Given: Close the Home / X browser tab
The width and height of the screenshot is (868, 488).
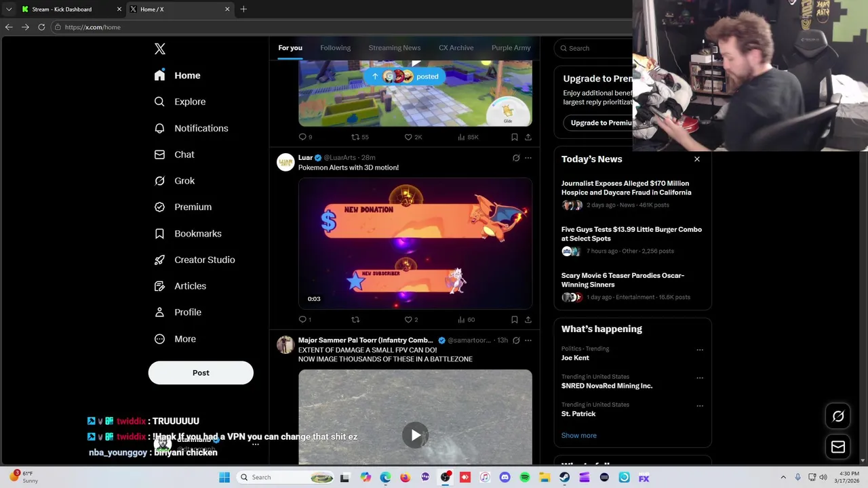Looking at the screenshot, I should click(227, 9).
